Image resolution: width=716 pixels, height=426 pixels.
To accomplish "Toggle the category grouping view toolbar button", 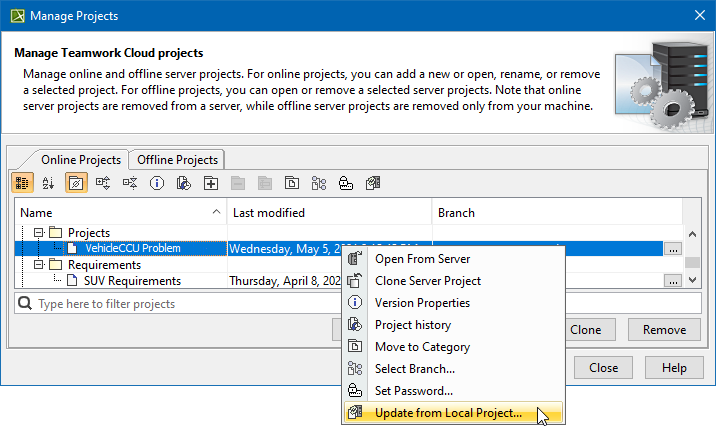I will pyautogui.click(x=22, y=182).
